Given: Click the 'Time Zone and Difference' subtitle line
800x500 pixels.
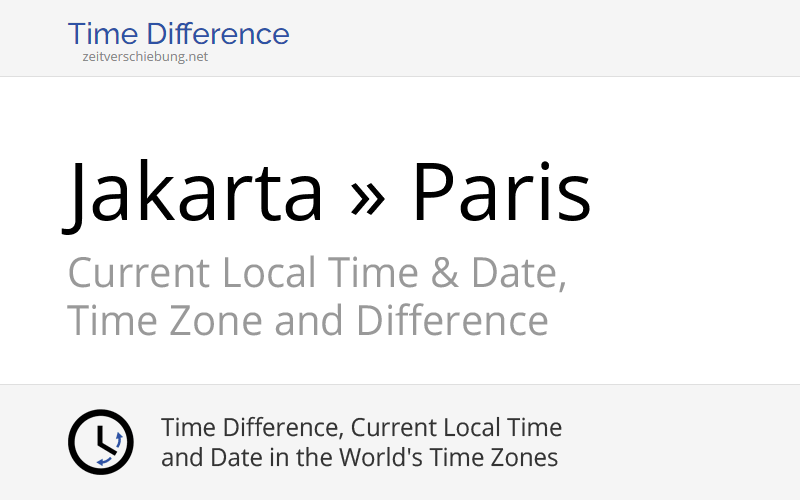Looking at the screenshot, I should (308, 321).
